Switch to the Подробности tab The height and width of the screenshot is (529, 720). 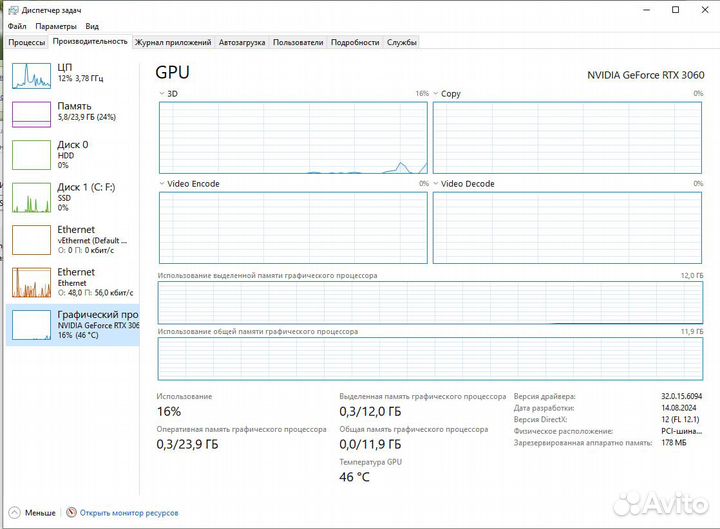pos(355,42)
